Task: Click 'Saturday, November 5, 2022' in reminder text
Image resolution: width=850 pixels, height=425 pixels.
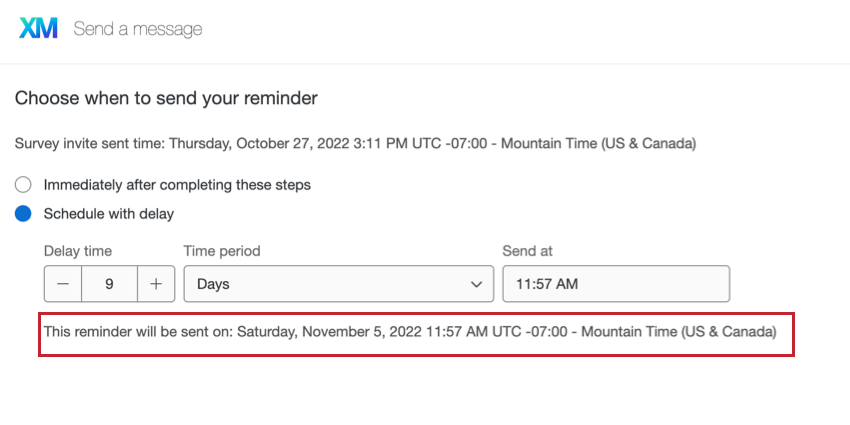Action: coord(330,331)
